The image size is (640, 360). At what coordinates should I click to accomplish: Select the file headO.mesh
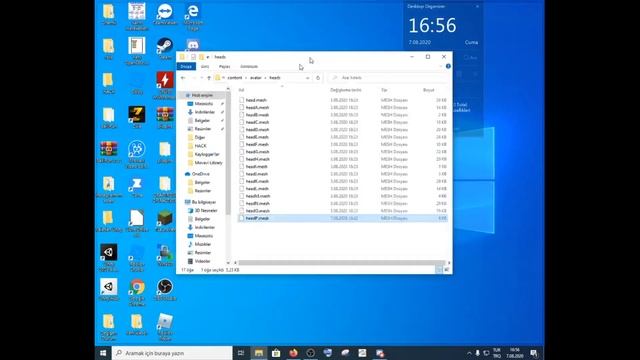(x=258, y=211)
